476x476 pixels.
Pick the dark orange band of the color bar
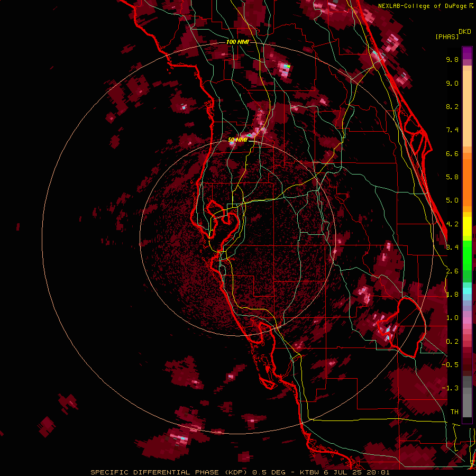pos(467,183)
